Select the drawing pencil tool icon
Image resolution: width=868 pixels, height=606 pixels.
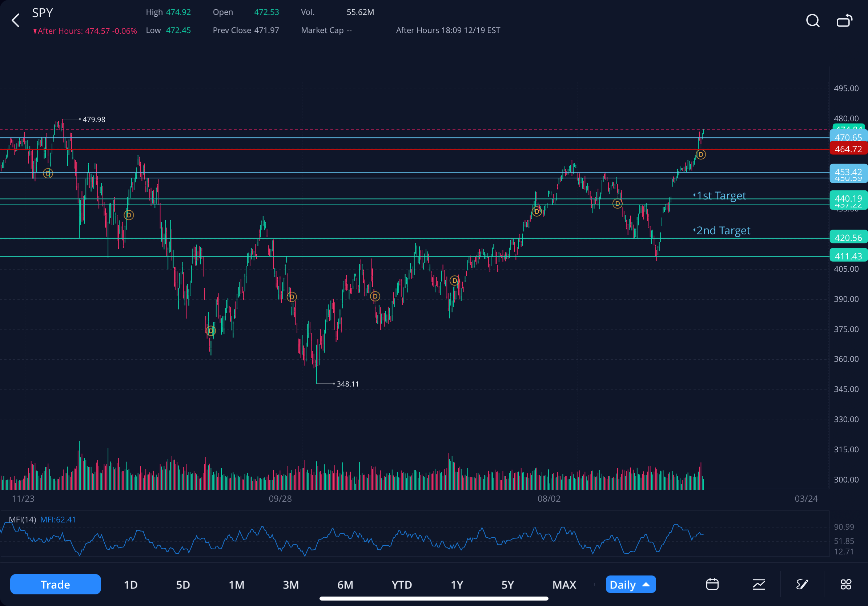[802, 584]
